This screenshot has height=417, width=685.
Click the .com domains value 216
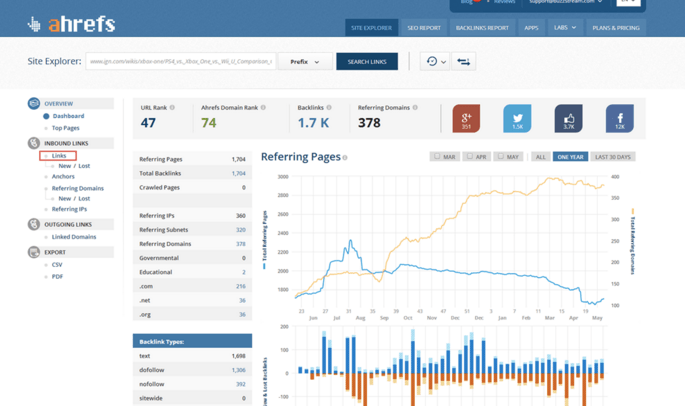click(x=241, y=286)
